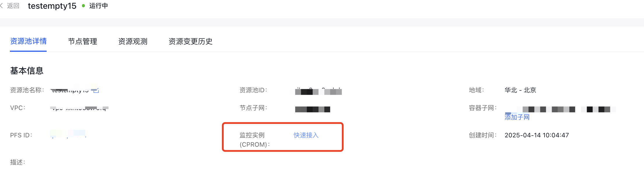Switch to the 节点管理 tab
644x181 pixels.
(x=83, y=41)
